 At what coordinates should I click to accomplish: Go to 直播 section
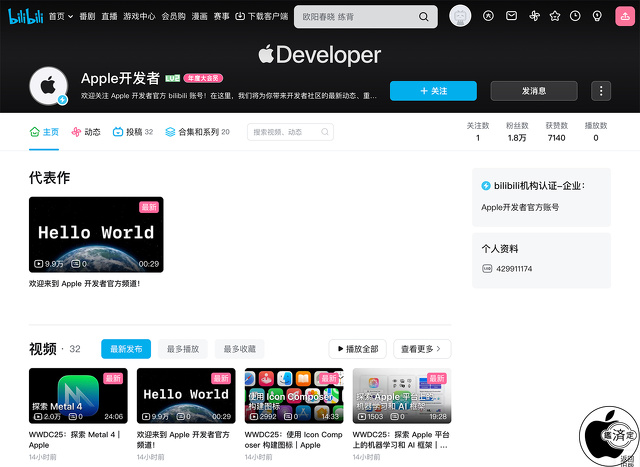tap(109, 16)
